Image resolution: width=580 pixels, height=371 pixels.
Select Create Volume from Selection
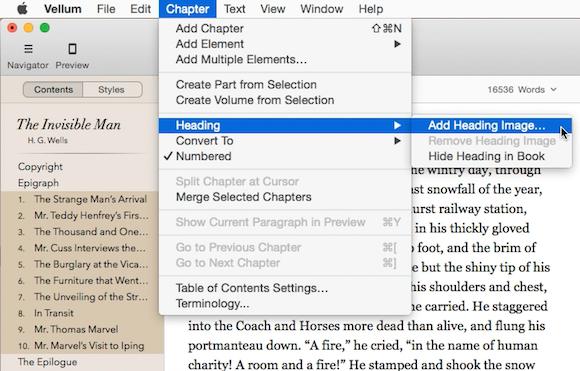coord(285,100)
